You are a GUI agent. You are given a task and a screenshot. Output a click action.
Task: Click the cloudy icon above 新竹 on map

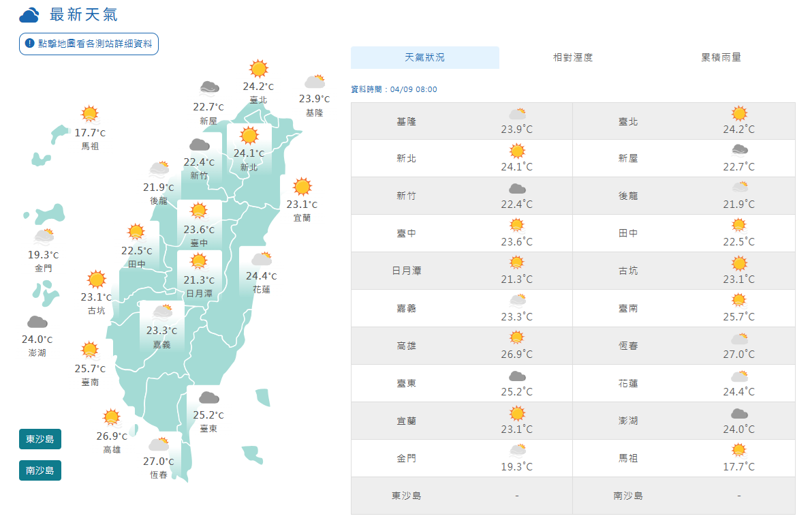[x=199, y=145]
